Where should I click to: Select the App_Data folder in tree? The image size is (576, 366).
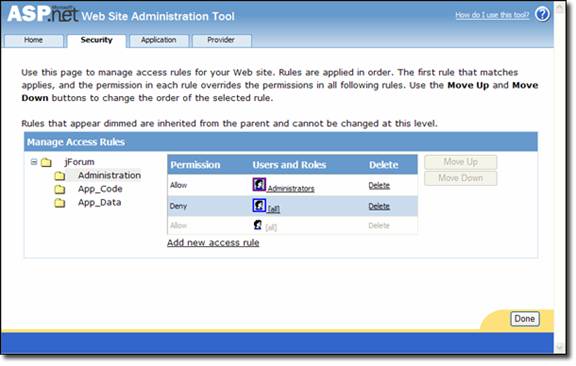(100, 202)
